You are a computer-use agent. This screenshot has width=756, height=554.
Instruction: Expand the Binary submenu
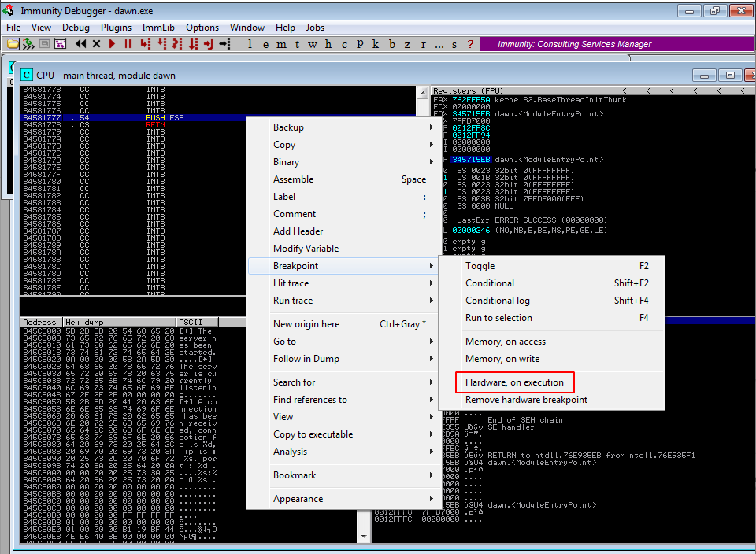click(343, 162)
